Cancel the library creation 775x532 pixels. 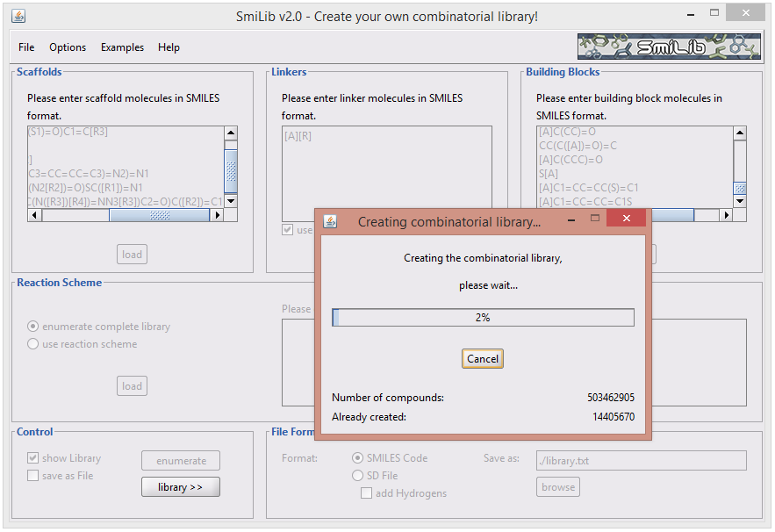[483, 359]
